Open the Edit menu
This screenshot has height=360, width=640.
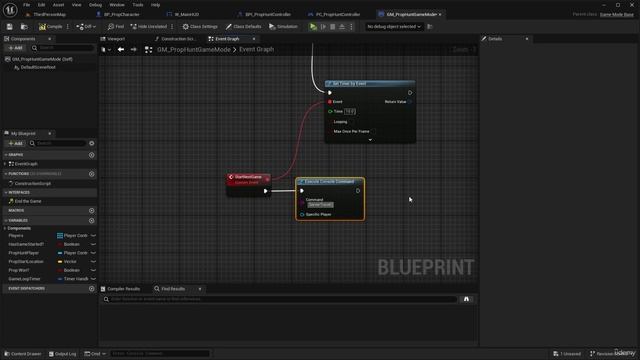click(41, 5)
